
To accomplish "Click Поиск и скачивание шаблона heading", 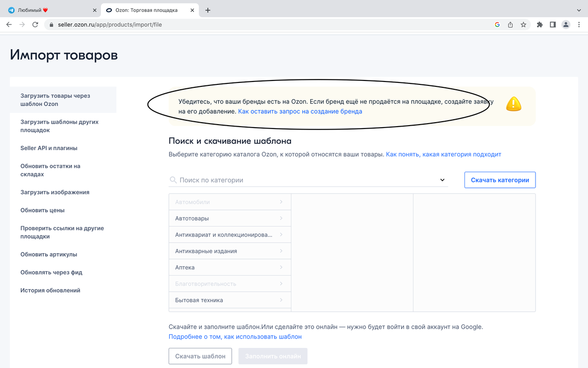I will [x=230, y=141].
